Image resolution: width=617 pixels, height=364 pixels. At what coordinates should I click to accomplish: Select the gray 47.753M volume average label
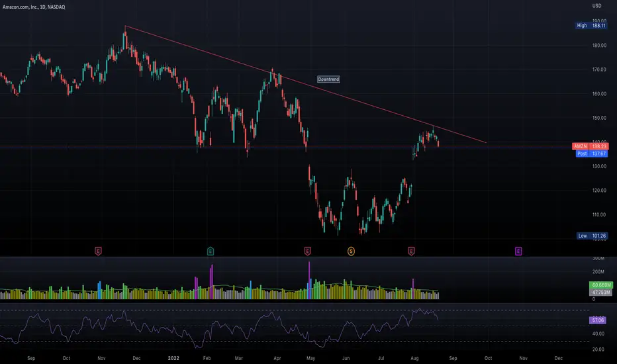coord(601,293)
